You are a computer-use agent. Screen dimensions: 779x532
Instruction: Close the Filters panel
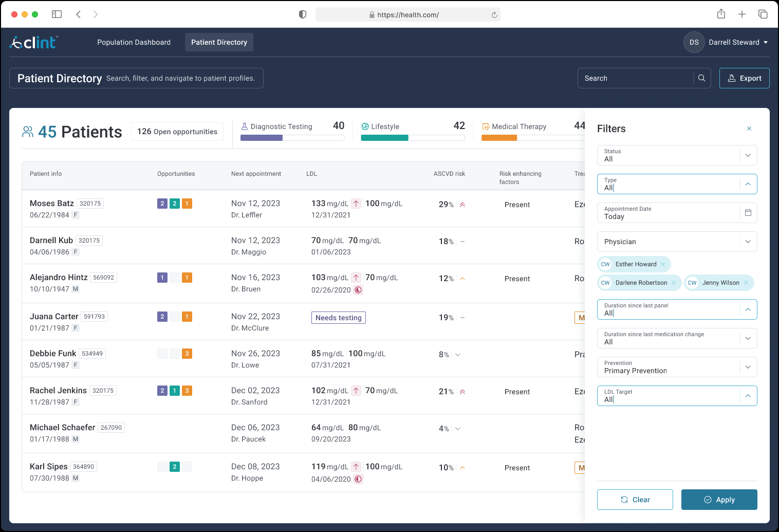(749, 129)
